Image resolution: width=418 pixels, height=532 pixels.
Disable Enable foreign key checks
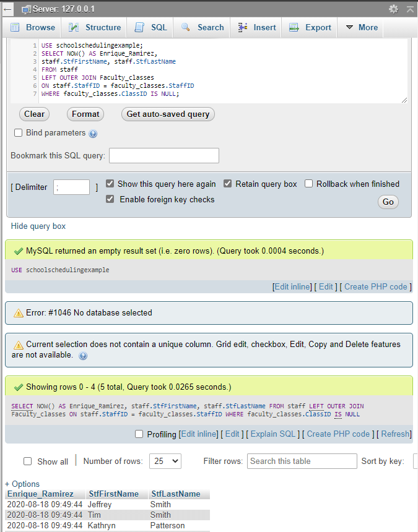(x=110, y=199)
